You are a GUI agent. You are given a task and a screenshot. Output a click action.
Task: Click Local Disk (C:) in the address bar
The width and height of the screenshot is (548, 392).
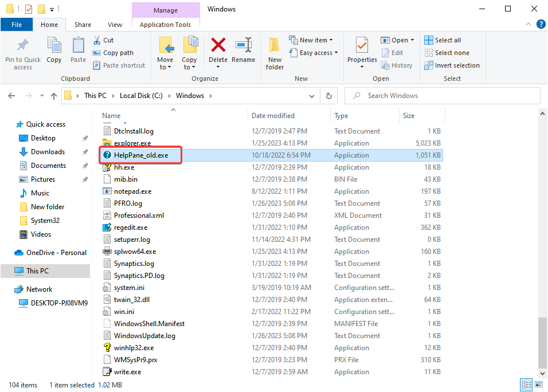point(141,96)
